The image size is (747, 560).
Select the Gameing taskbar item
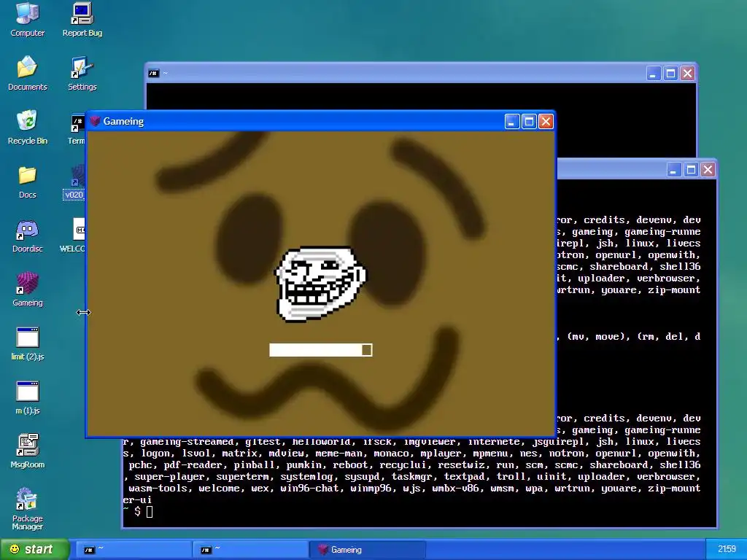pyautogui.click(x=367, y=550)
